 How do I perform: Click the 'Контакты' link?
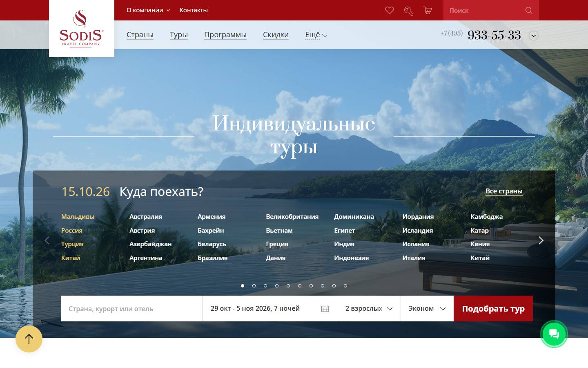pos(194,10)
